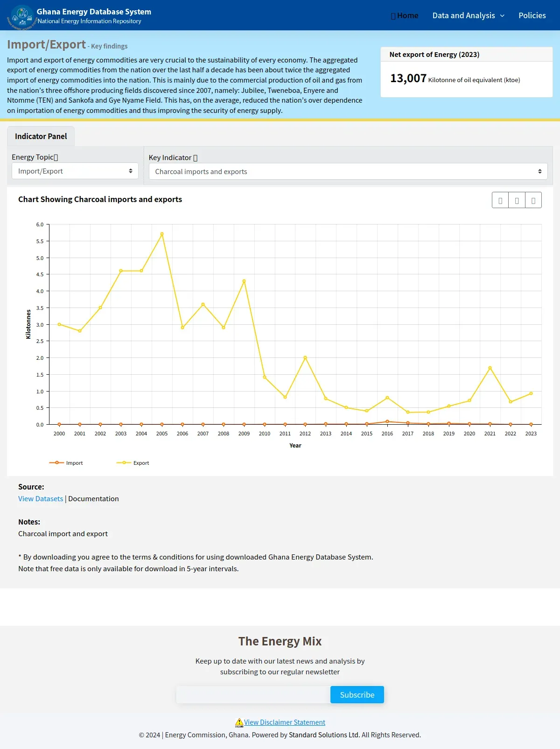The image size is (560, 749).
Task: Open the Energy Topic dropdown showing Import/Export
Action: pos(75,171)
